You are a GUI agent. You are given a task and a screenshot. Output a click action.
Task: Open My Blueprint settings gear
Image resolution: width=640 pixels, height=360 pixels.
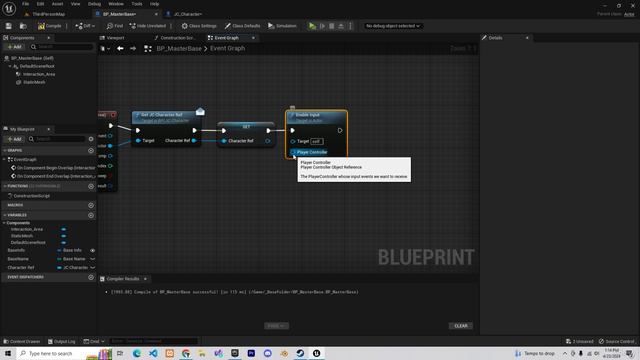(x=91, y=139)
